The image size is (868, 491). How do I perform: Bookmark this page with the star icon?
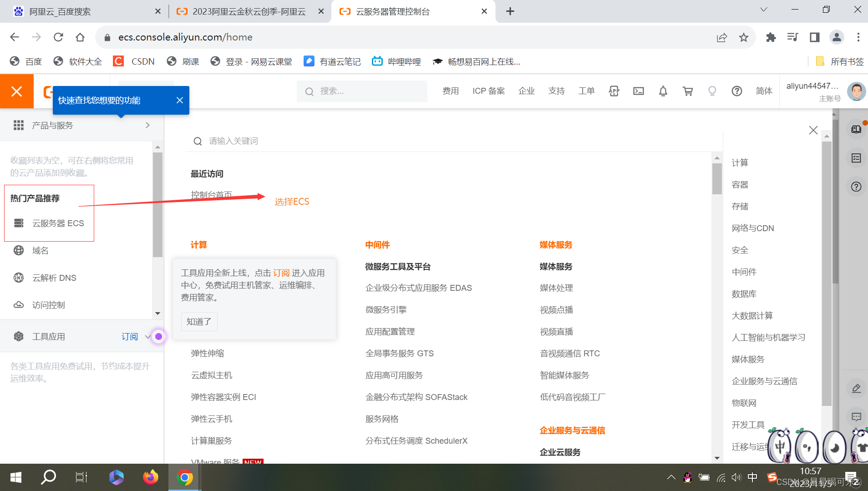(x=744, y=37)
